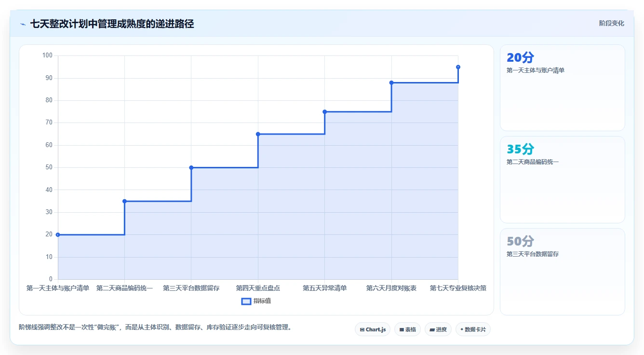Click the data point at value 88

391,82
